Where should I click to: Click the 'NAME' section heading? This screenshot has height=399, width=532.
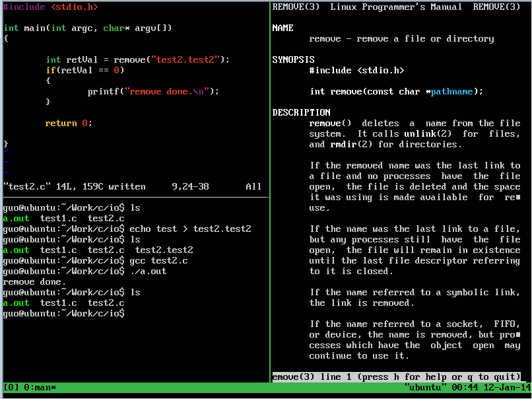pos(283,28)
